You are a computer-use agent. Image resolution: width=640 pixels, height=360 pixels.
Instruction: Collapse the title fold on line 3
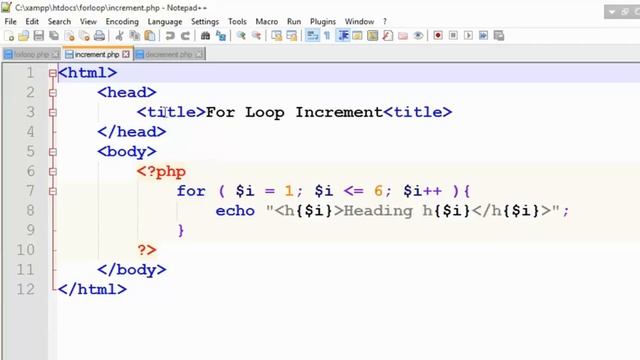tap(52, 112)
